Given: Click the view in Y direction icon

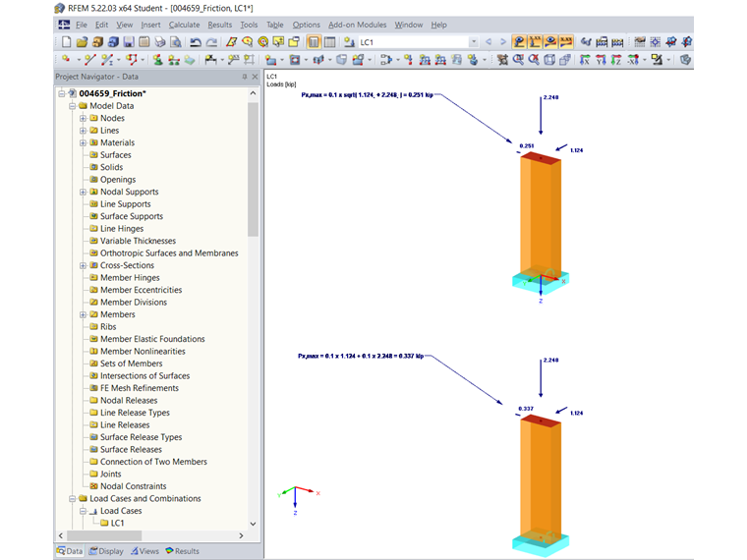Looking at the screenshot, I should click(601, 60).
